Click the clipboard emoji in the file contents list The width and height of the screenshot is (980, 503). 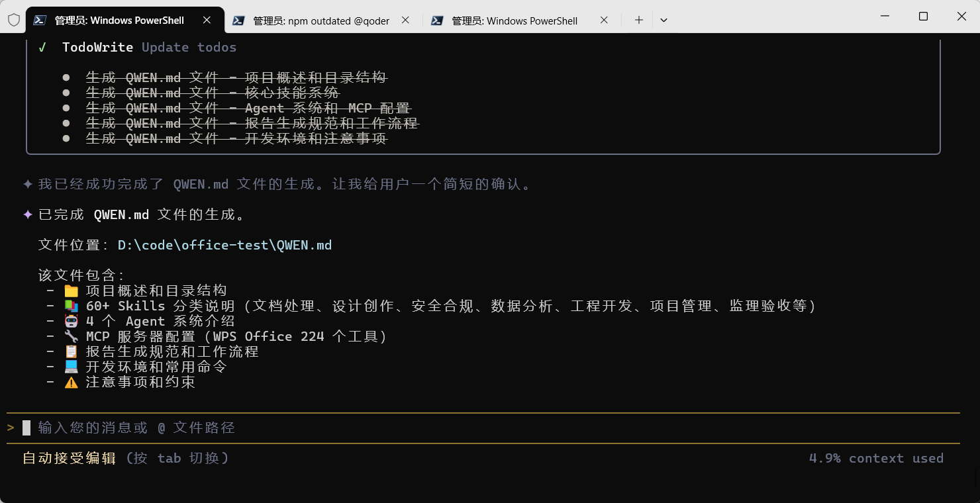pyautogui.click(x=71, y=351)
